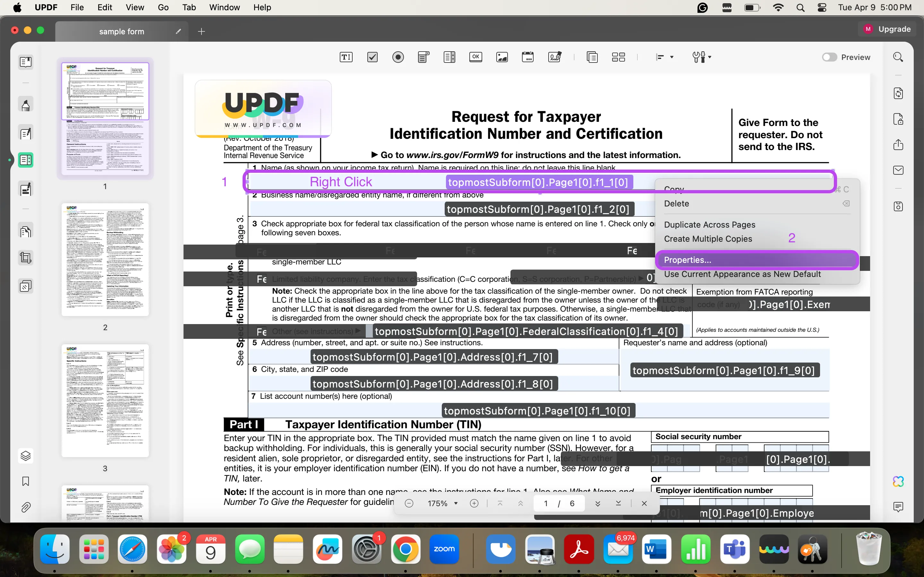Screen dimensions: 924x577
Task: Select the Checkbox/Form field tool
Action: [371, 56]
